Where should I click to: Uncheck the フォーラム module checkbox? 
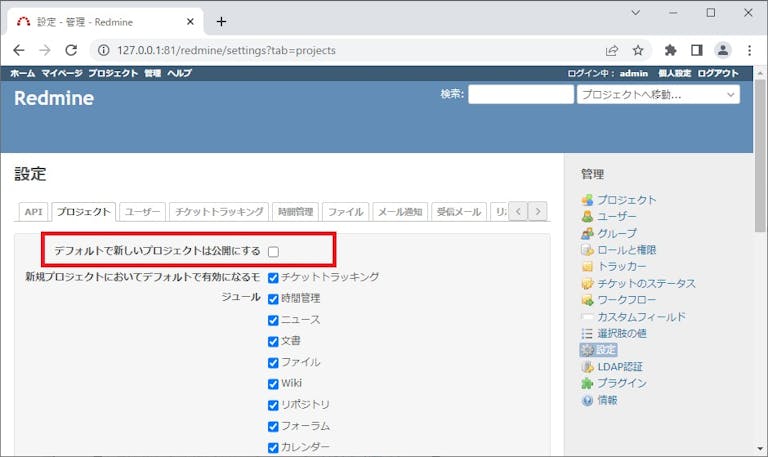tap(273, 427)
